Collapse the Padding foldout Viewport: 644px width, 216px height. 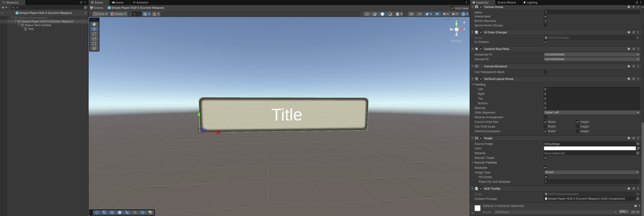(473, 84)
